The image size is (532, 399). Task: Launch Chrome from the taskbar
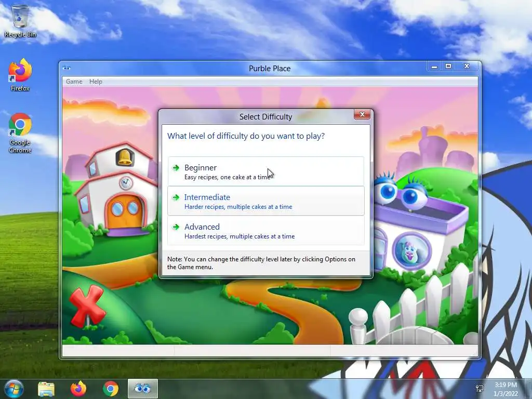click(110, 389)
